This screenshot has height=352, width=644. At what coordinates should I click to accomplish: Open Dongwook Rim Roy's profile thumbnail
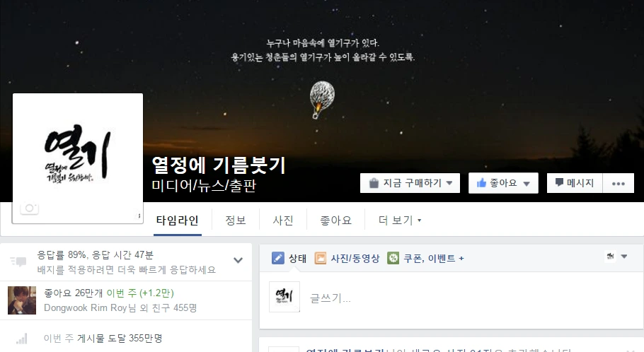point(22,300)
